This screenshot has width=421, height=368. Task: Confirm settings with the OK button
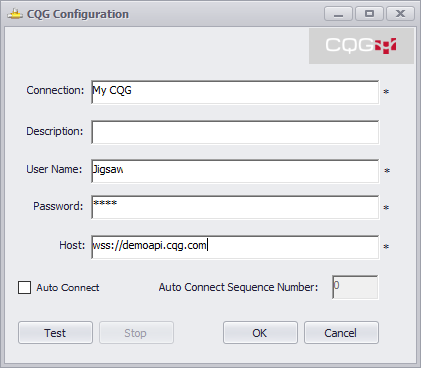260,333
